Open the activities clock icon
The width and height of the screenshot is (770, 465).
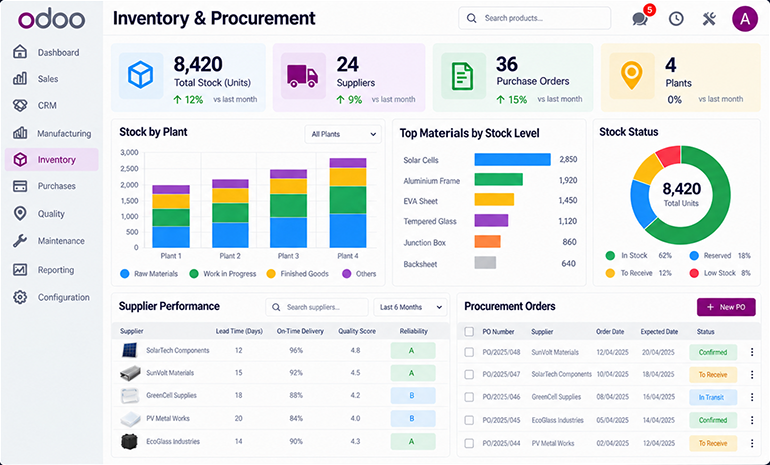676,19
